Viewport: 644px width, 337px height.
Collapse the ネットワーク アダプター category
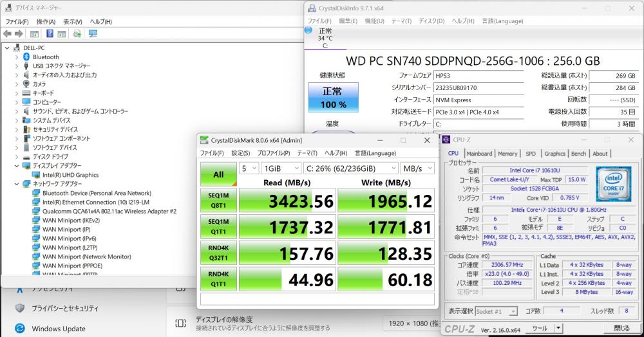(17, 183)
